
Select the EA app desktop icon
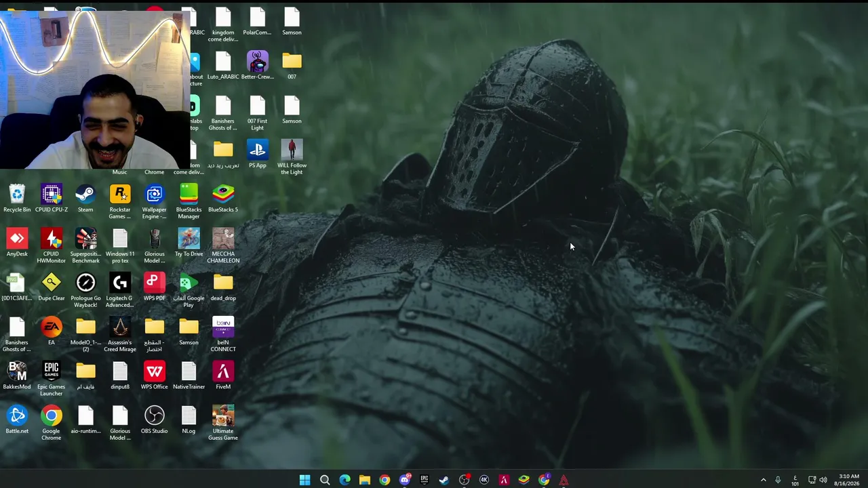(x=52, y=331)
